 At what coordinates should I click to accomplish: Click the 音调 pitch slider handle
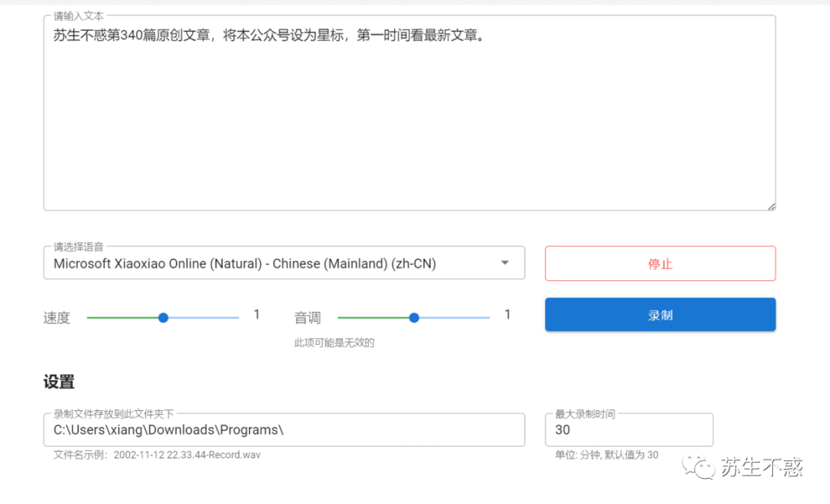414,317
